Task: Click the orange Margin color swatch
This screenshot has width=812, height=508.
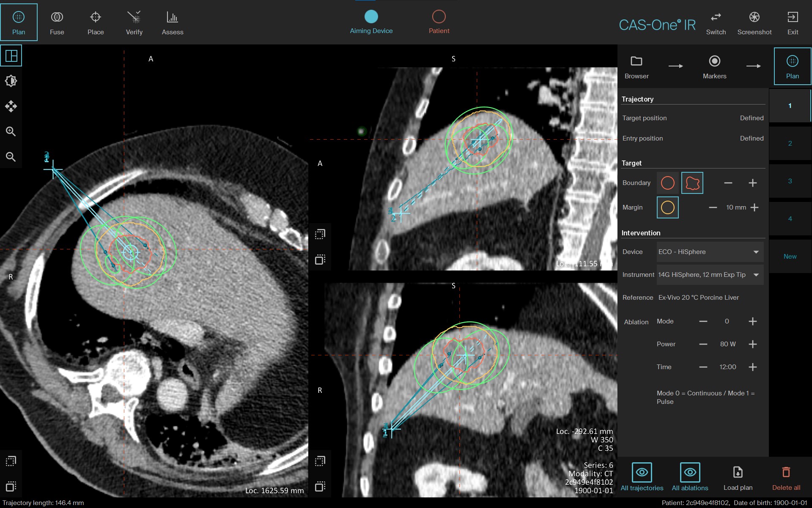Action: point(668,207)
